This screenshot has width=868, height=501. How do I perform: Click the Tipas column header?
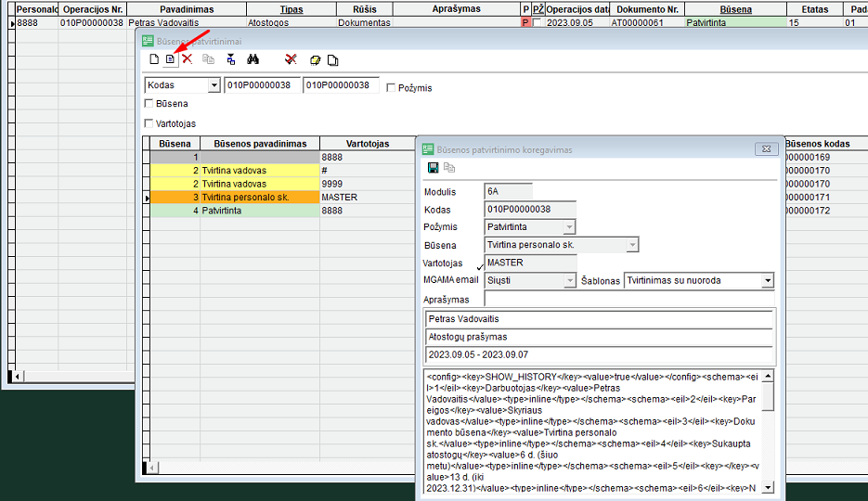(291, 8)
